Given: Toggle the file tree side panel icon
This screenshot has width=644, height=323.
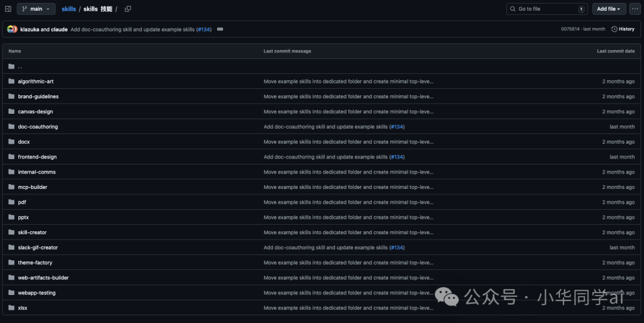Looking at the screenshot, I should coord(8,9).
